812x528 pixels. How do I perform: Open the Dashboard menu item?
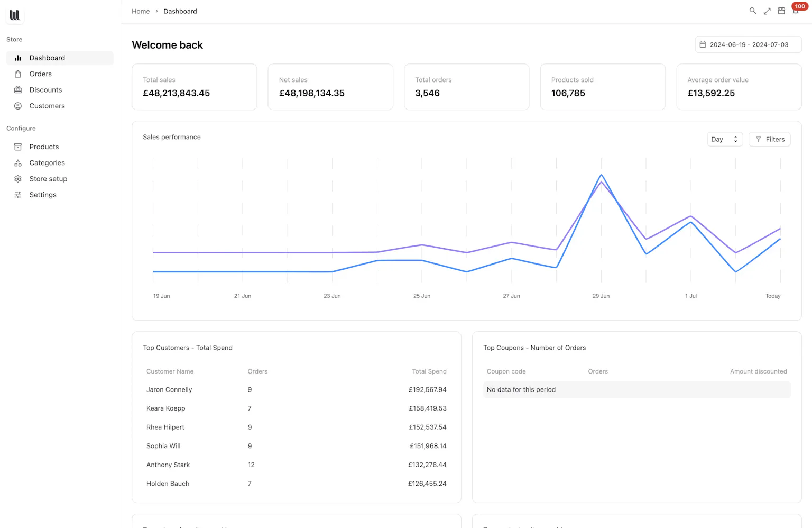(x=60, y=58)
